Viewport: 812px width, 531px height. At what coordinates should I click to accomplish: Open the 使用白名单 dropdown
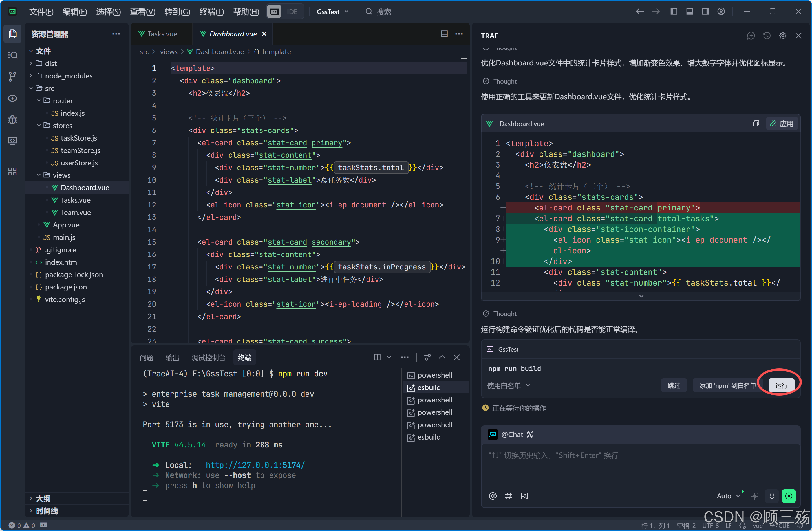pyautogui.click(x=508, y=385)
